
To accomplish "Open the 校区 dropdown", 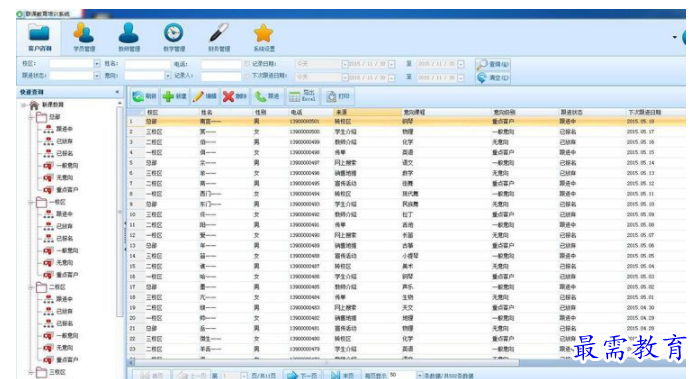I will [x=97, y=64].
